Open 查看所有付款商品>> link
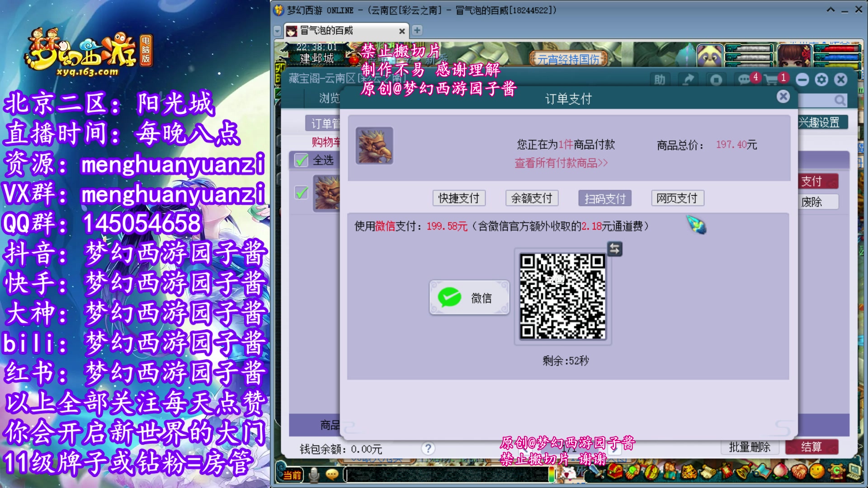868x488 pixels. (561, 163)
